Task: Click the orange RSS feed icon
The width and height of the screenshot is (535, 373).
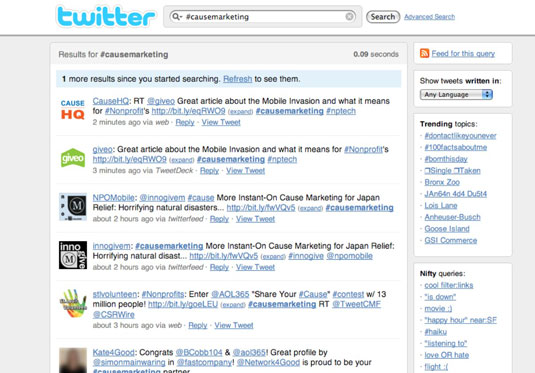Action: coord(424,53)
